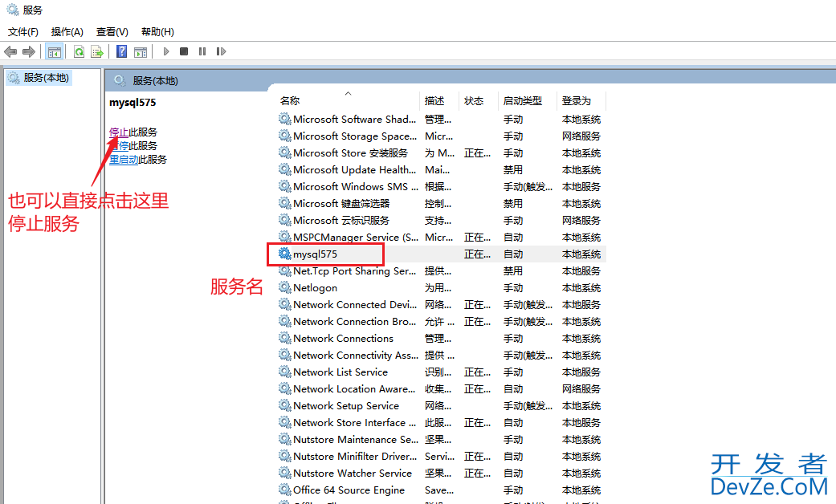Click the gear icon beside mysql575

pos(285,254)
